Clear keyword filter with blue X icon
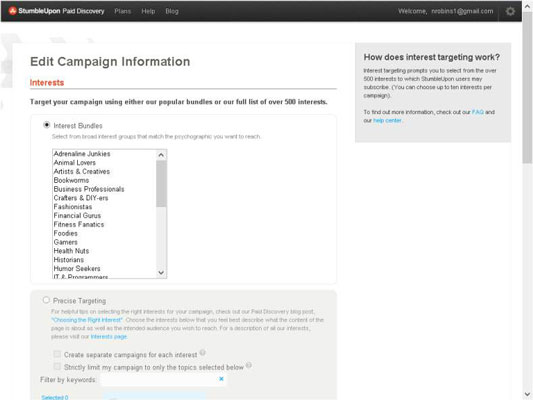 tap(221, 379)
